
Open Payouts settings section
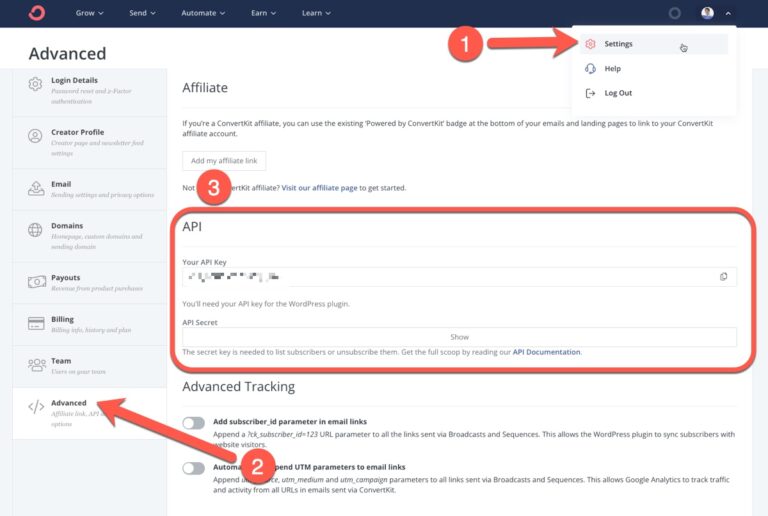coord(90,282)
